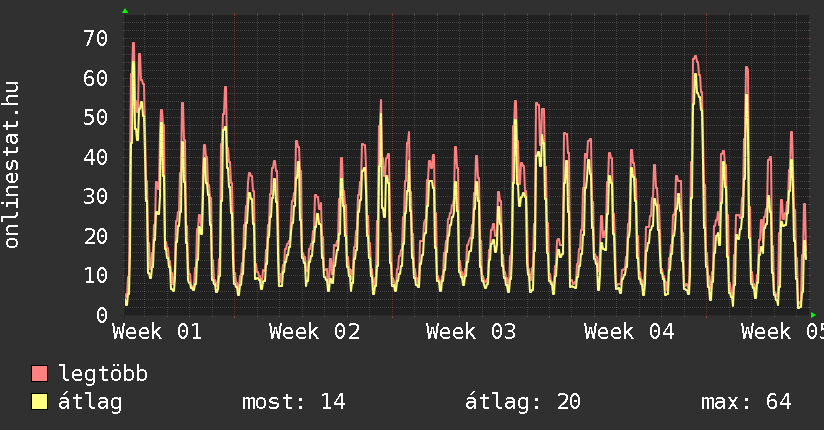
Task: Click the 10 value on y-axis
Action: [95, 276]
